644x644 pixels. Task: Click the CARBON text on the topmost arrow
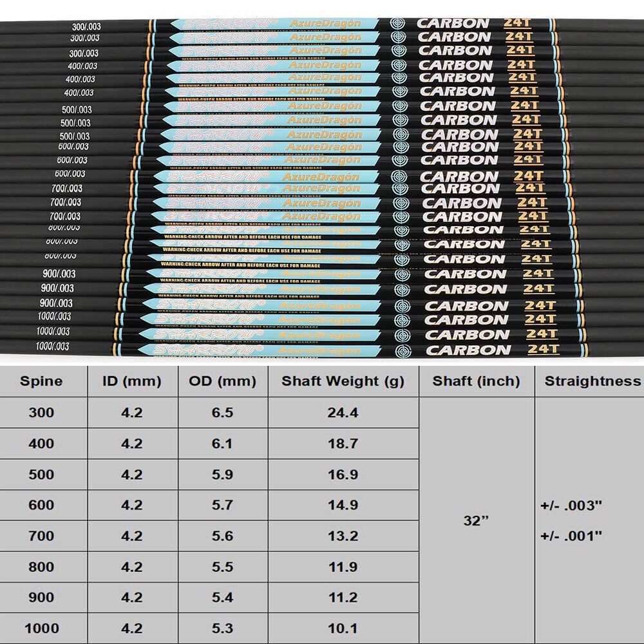[x=453, y=23]
